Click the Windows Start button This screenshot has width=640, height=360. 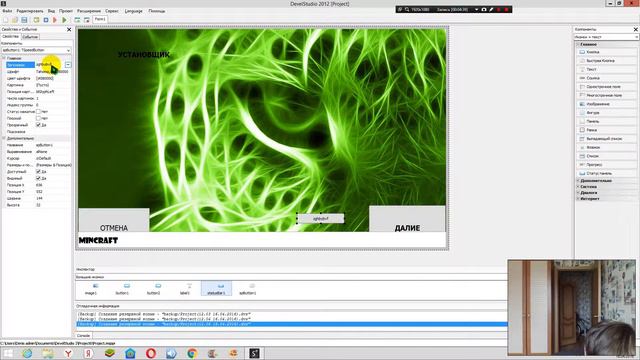[8, 353]
